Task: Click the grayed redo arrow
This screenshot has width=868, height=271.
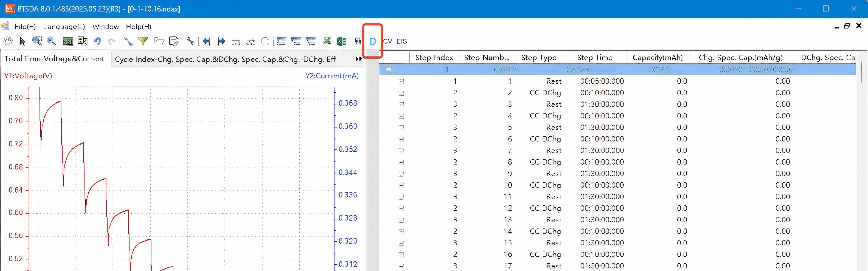Action: click(112, 41)
